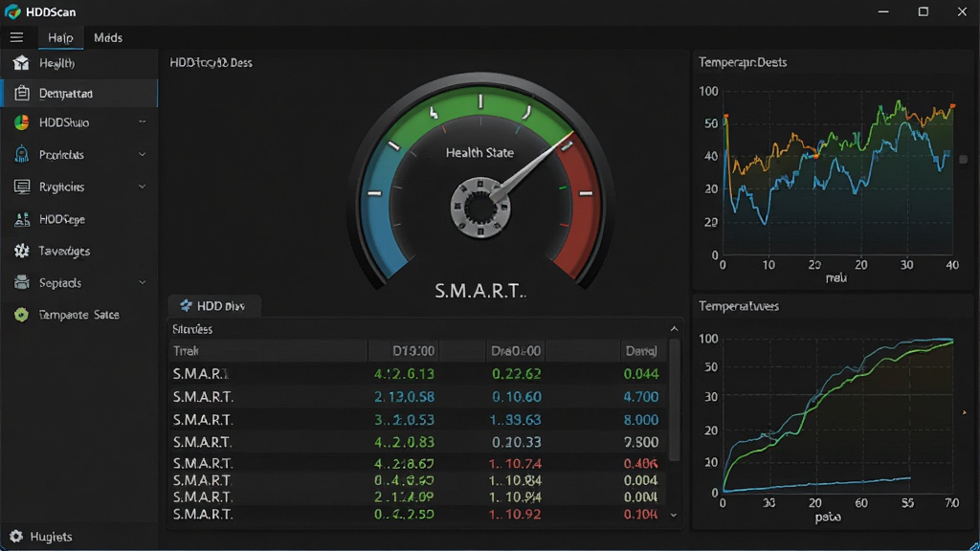Click the HDDFage sidebar icon
This screenshot has height=551, width=980.
pyautogui.click(x=21, y=219)
